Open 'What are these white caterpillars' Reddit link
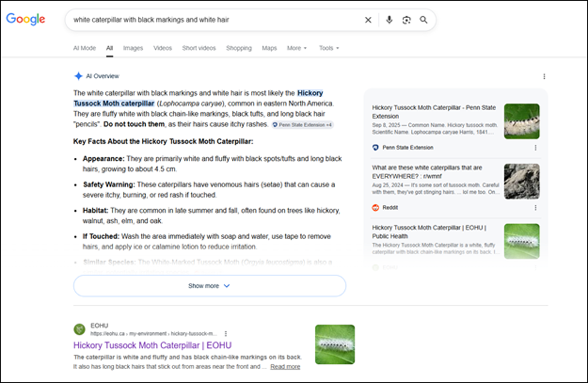 pos(427,172)
